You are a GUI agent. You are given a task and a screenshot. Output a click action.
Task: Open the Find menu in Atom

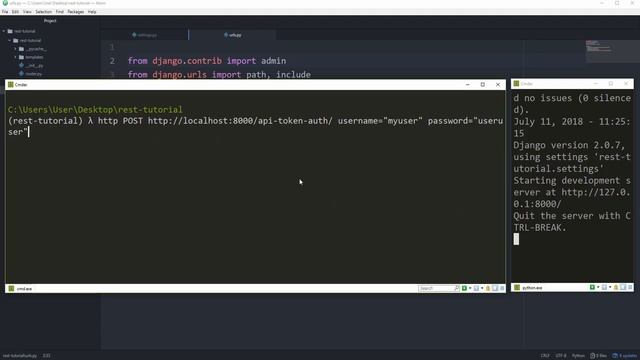point(60,12)
